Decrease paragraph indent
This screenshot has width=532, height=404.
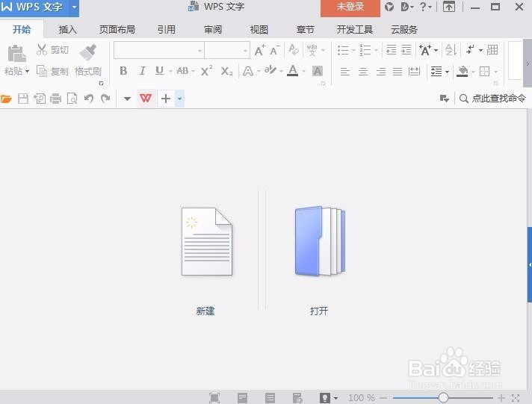pos(392,50)
